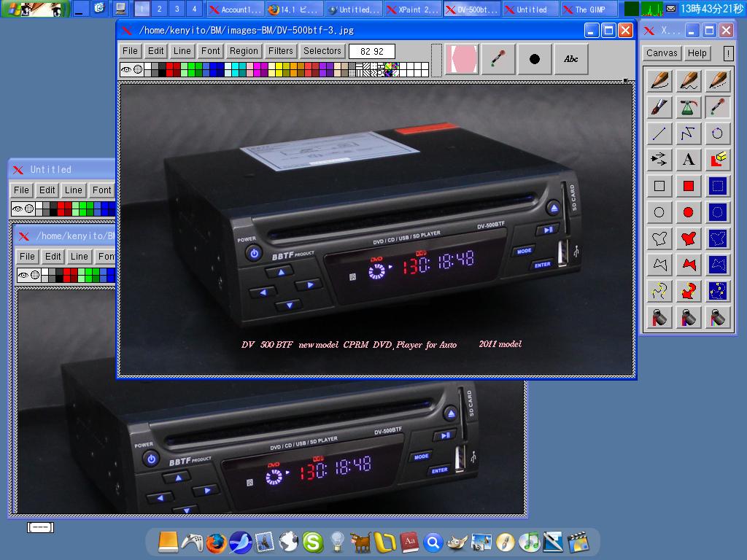This screenshot has width=747, height=560.
Task: Open the Selectors menu
Action: (x=322, y=51)
